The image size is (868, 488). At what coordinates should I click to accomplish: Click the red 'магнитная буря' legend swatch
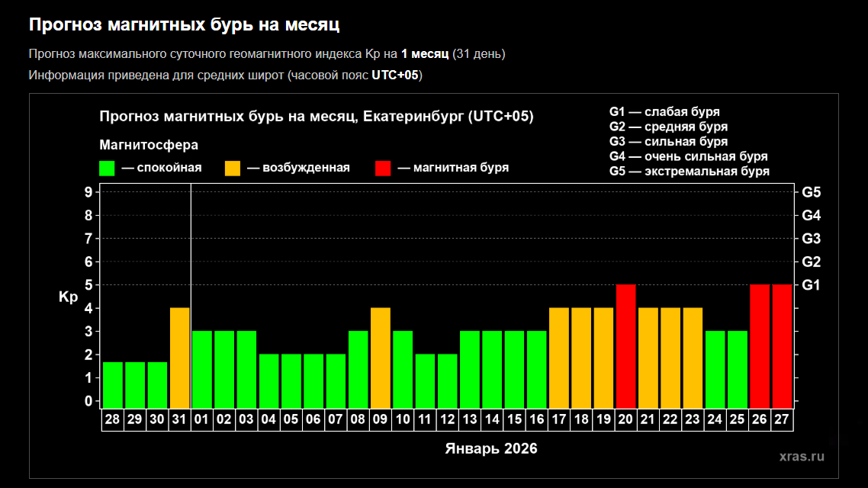(x=383, y=168)
